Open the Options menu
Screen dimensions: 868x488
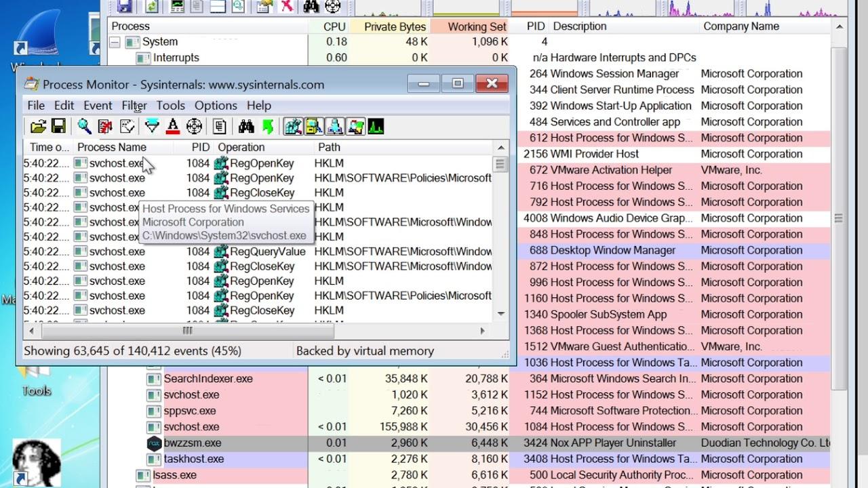(x=216, y=105)
